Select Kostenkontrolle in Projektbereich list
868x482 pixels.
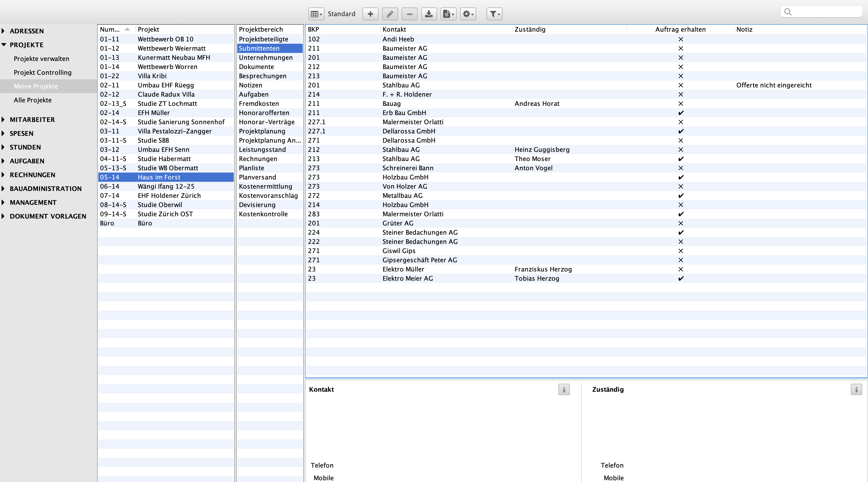[263, 214]
